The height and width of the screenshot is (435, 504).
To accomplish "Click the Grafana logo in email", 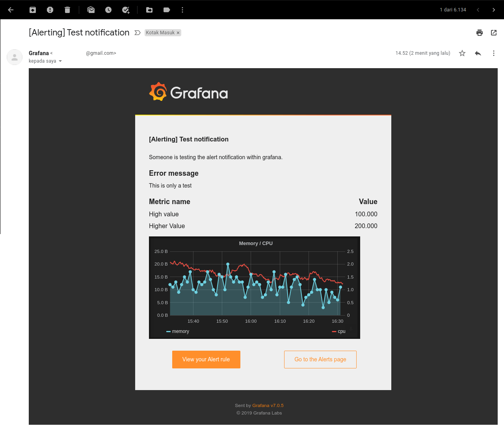I will 188,92.
